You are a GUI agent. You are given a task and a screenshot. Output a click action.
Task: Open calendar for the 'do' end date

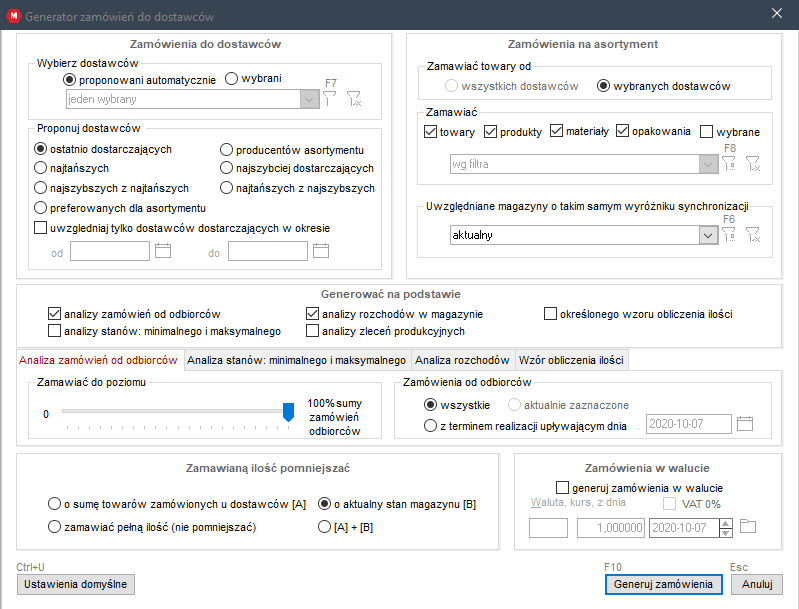coord(321,251)
